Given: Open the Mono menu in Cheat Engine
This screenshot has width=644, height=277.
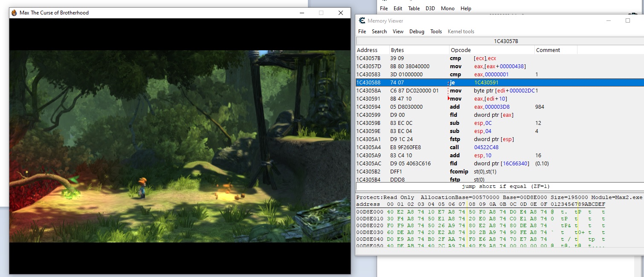Looking at the screenshot, I should coord(447,9).
